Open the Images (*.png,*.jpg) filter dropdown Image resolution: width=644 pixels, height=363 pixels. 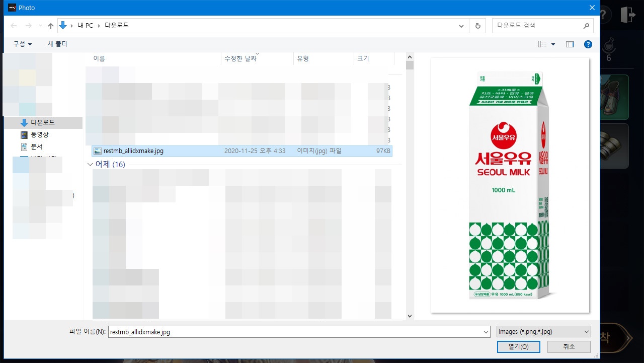[x=543, y=331]
